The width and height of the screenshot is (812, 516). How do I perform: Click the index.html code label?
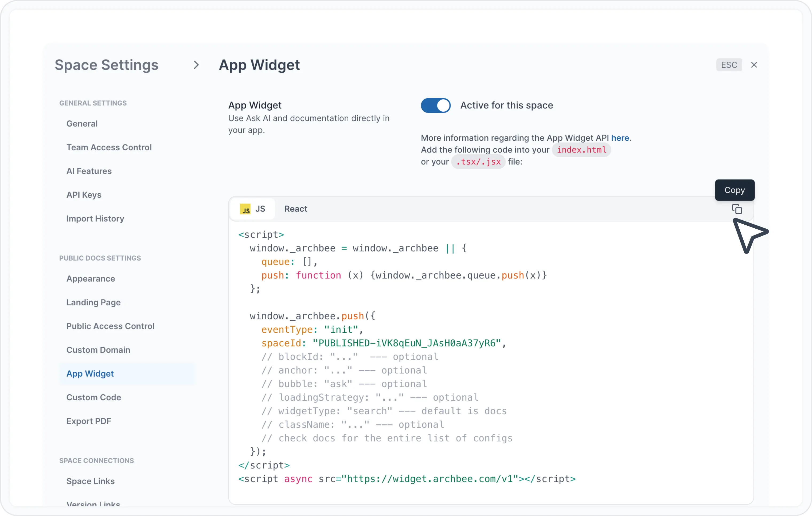(581, 150)
